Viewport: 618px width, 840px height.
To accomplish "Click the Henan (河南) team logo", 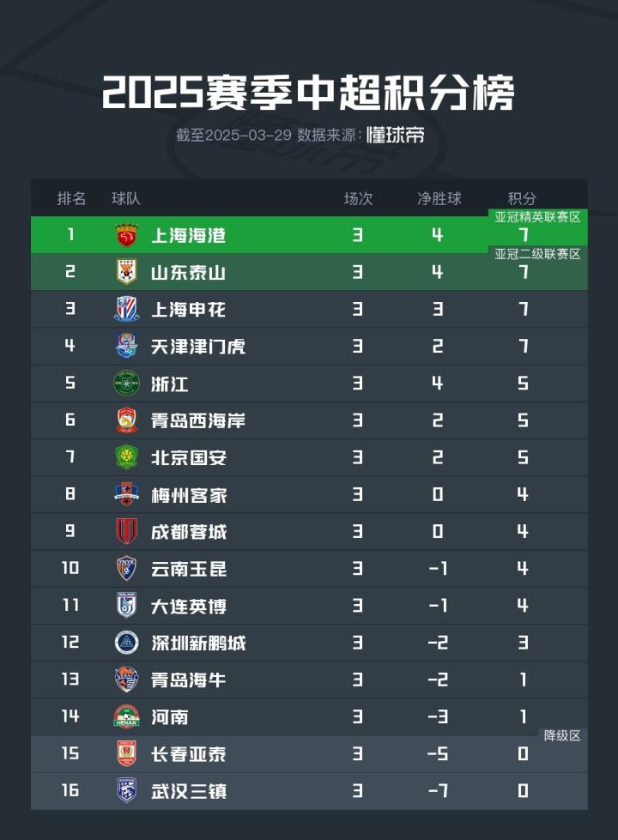I will click(x=127, y=716).
